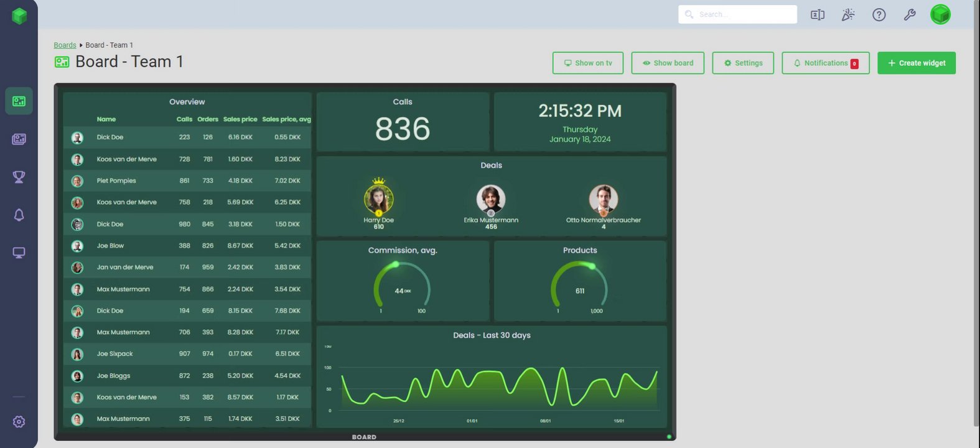This screenshot has width=980, height=448.
Task: Select the Joe Sixpack row name
Action: tap(114, 353)
